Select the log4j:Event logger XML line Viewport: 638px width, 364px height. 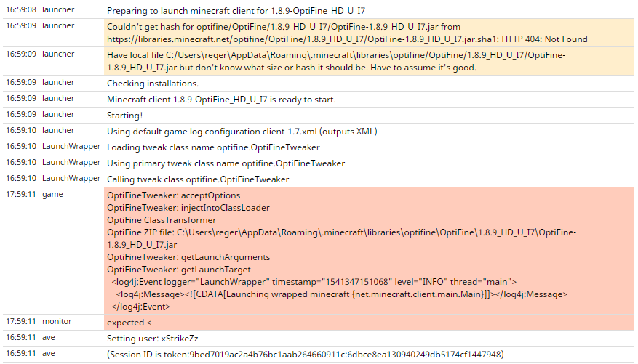(x=314, y=282)
